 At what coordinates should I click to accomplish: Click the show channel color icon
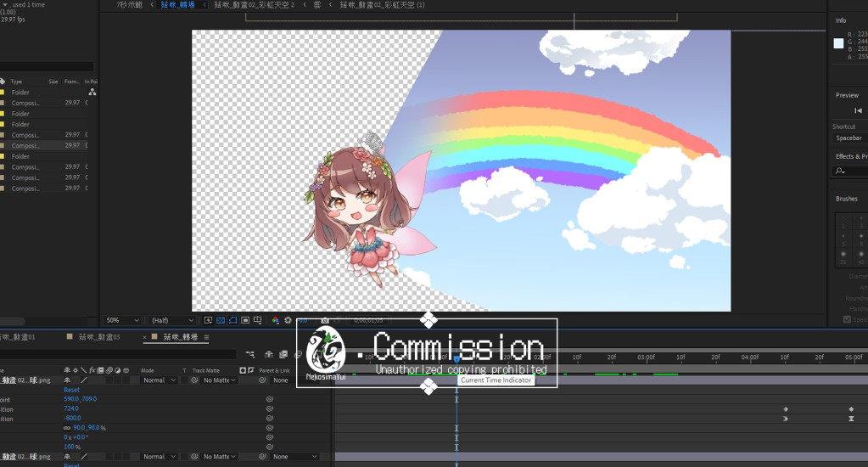point(275,320)
